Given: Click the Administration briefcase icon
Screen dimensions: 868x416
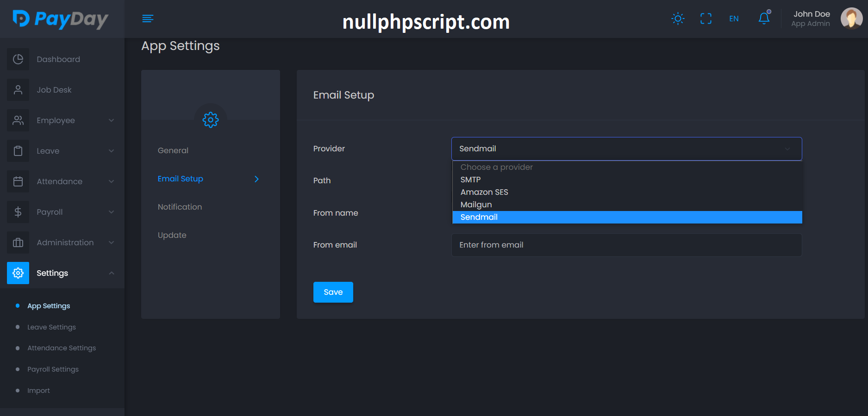Looking at the screenshot, I should [x=18, y=242].
